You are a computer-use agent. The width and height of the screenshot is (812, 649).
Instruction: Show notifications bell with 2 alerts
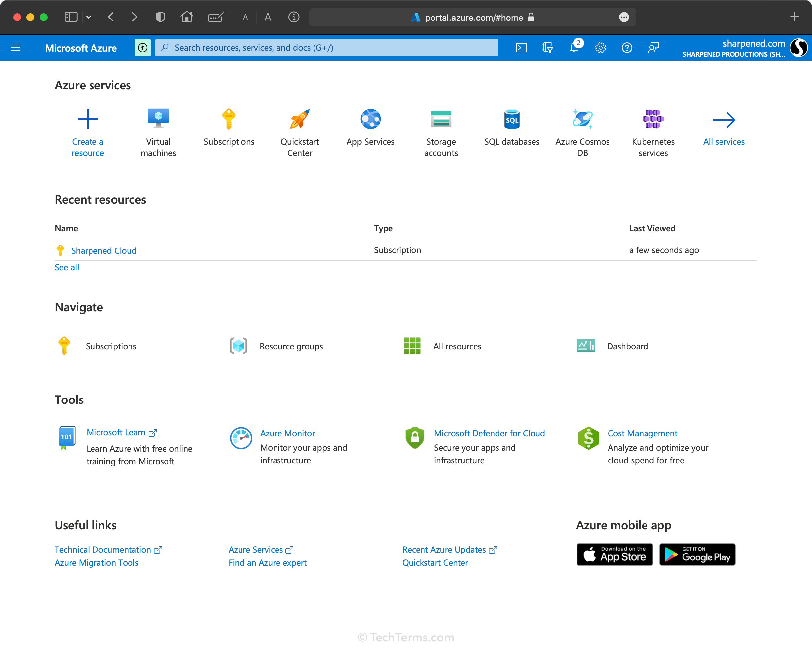click(x=575, y=47)
